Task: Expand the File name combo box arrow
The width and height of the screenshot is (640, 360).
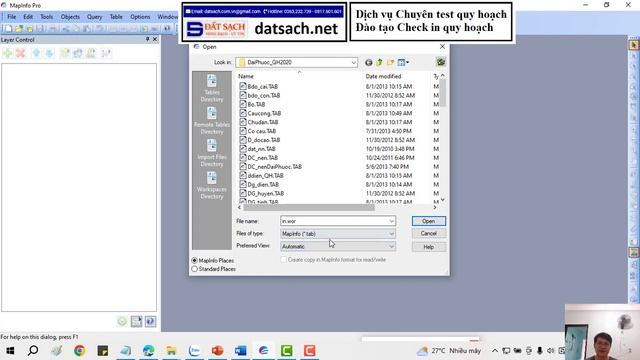Action: pos(391,221)
